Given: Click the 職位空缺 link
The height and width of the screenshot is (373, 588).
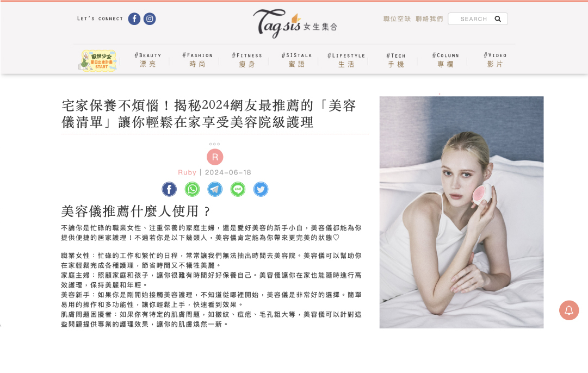Looking at the screenshot, I should tap(397, 18).
